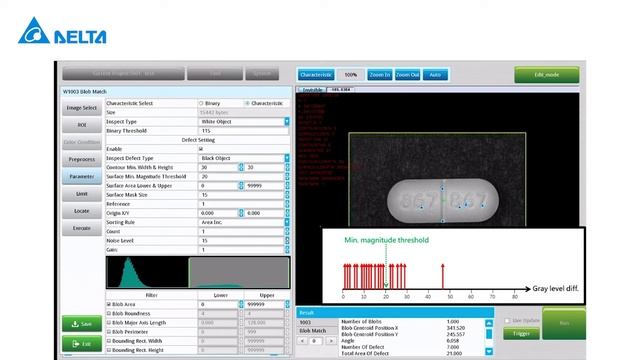
Task: Click the Delta logo at top left
Action: click(62, 31)
